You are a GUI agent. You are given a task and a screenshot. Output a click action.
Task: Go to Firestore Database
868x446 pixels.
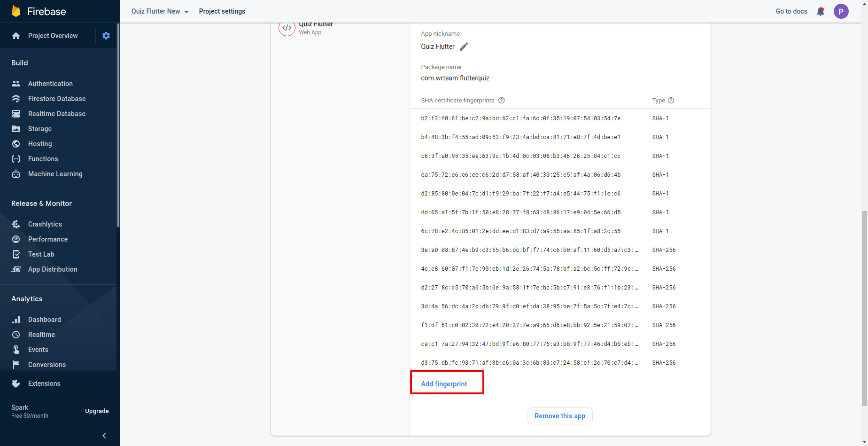(56, 99)
